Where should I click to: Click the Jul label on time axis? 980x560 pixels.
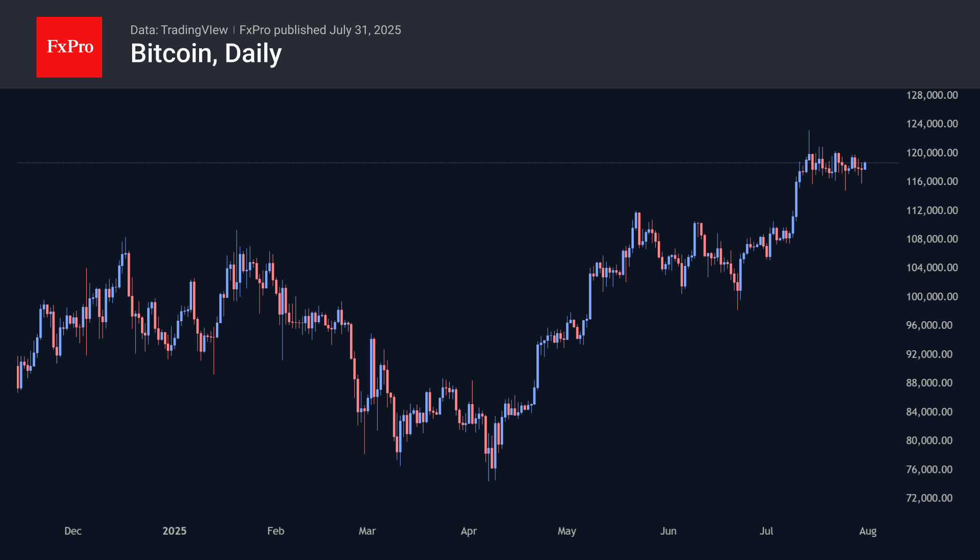[766, 531]
